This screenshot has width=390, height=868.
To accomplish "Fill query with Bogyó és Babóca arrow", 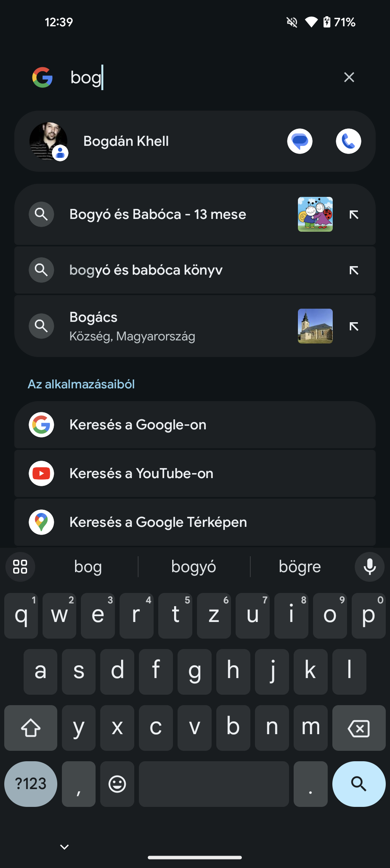I will coord(354,214).
